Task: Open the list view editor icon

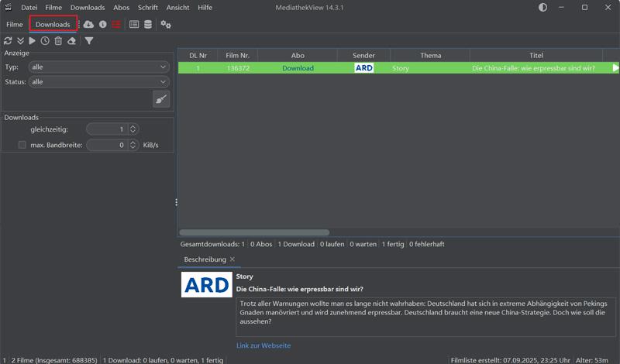Action: click(x=134, y=25)
